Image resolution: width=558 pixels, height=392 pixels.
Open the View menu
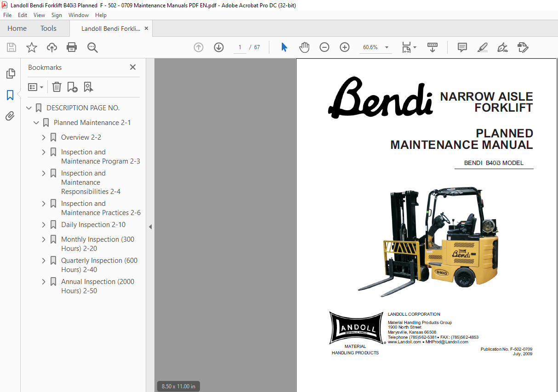point(39,15)
